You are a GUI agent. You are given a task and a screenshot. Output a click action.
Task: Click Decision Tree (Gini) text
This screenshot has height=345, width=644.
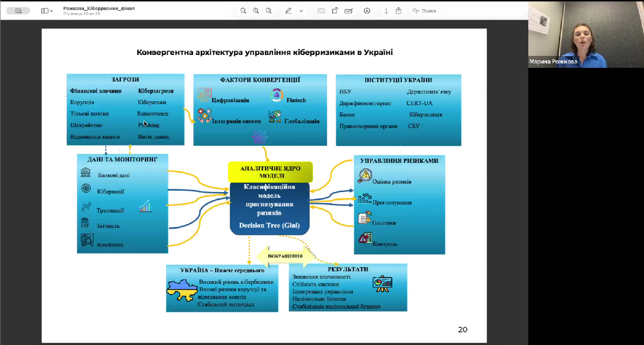270,225
